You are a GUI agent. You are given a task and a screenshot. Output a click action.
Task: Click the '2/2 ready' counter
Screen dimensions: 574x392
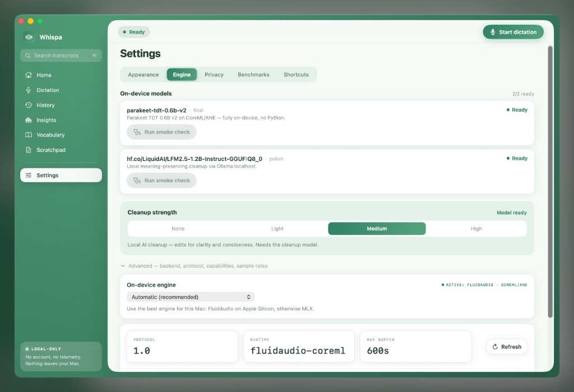(523, 94)
